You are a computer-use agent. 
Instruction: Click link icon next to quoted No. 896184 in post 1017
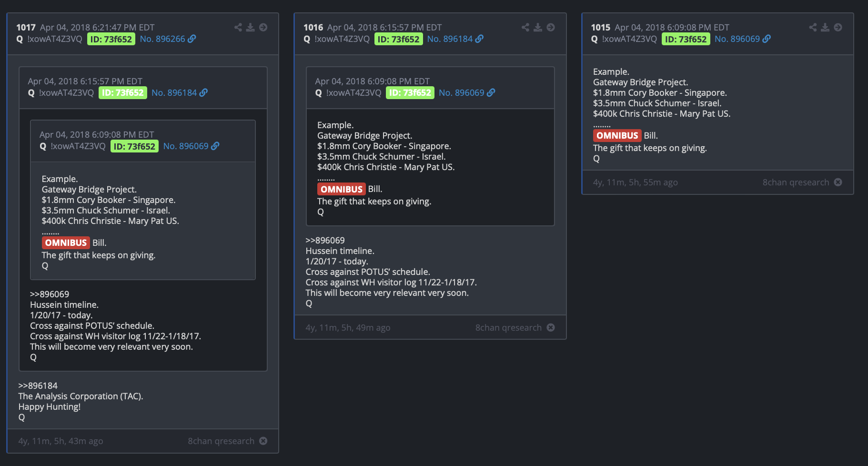pos(203,92)
